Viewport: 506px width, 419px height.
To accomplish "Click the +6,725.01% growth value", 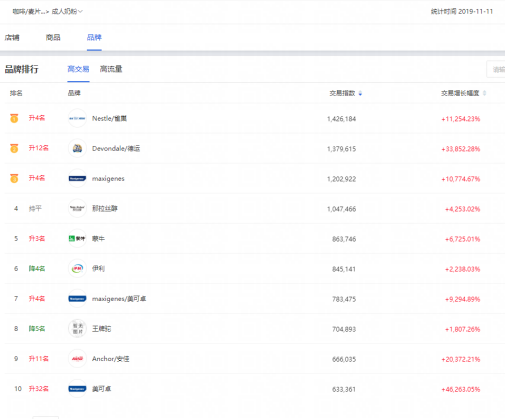I will pyautogui.click(x=463, y=239).
